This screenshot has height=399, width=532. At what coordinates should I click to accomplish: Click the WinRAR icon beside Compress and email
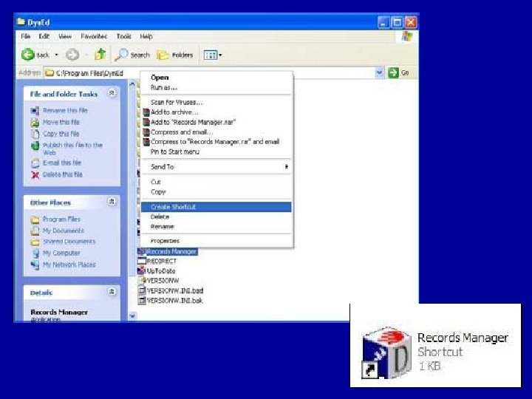click(146, 132)
